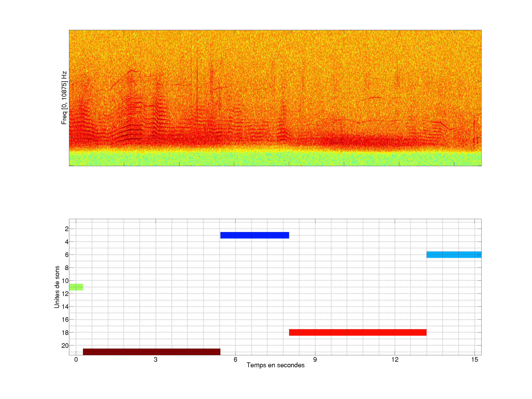This screenshot has height=399, width=532.
Task: Click the dark red bar at the bottom
Action: 151,352
